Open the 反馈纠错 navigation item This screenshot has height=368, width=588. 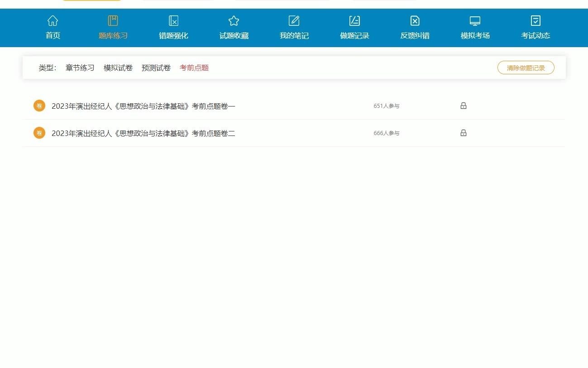pyautogui.click(x=415, y=36)
